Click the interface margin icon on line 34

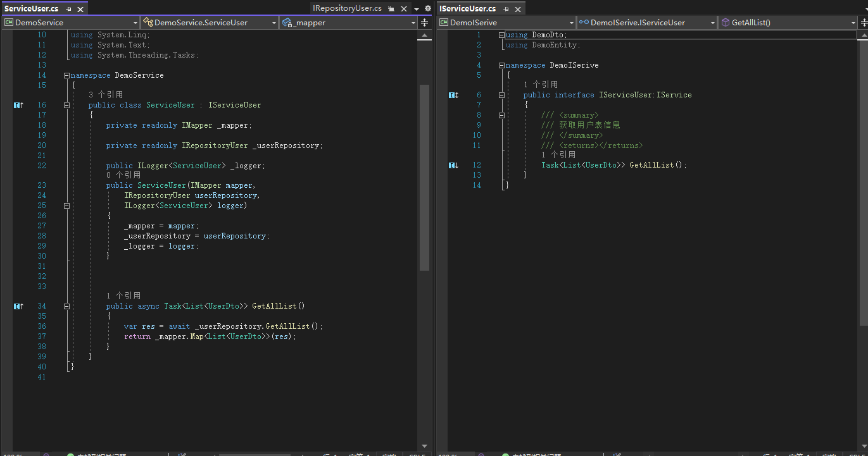18,306
